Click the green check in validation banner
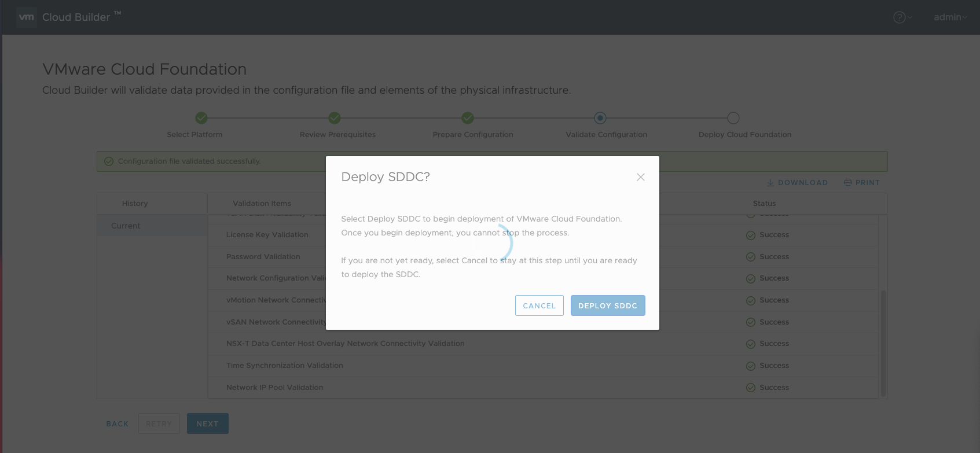Image resolution: width=980 pixels, height=453 pixels. pyautogui.click(x=109, y=161)
